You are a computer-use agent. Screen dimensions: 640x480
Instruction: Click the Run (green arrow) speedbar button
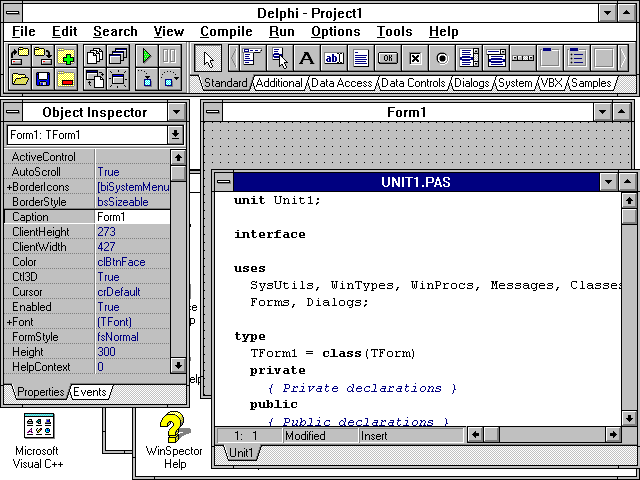147,57
